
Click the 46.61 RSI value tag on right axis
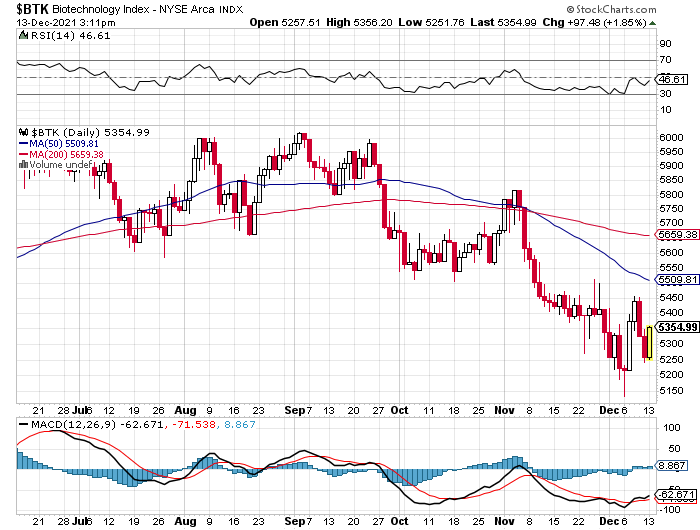pos(670,79)
